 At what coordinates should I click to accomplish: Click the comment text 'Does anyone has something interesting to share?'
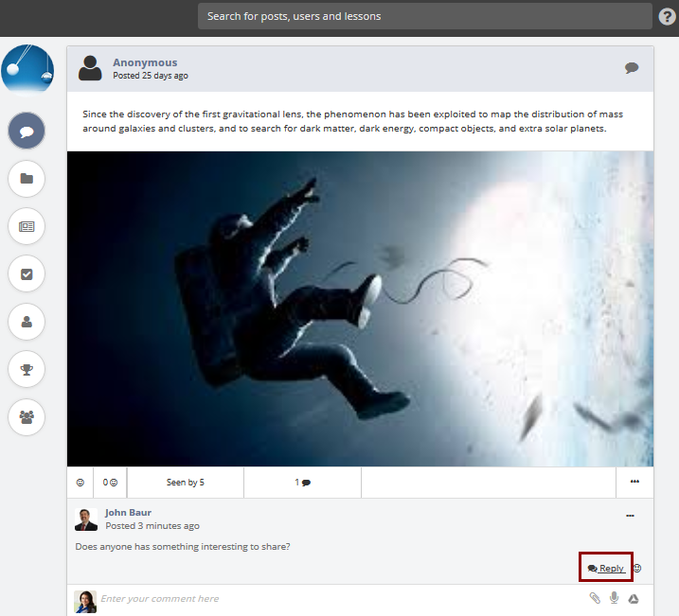tap(183, 547)
